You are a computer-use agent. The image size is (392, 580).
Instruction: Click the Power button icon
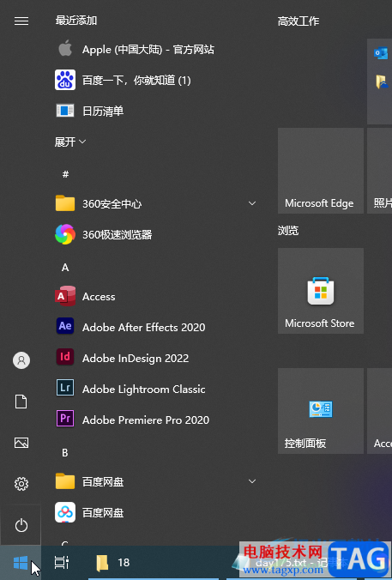21,525
